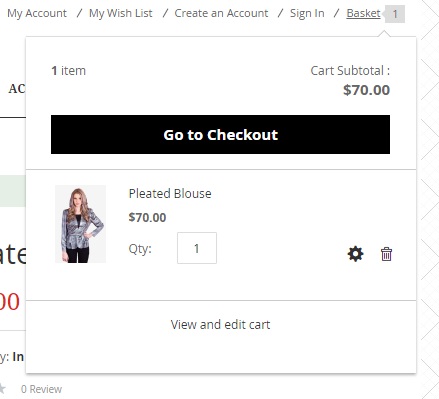Image resolution: width=439 pixels, height=399 pixels.
Task: Open the Pleated Blouse product name link
Action: (170, 194)
